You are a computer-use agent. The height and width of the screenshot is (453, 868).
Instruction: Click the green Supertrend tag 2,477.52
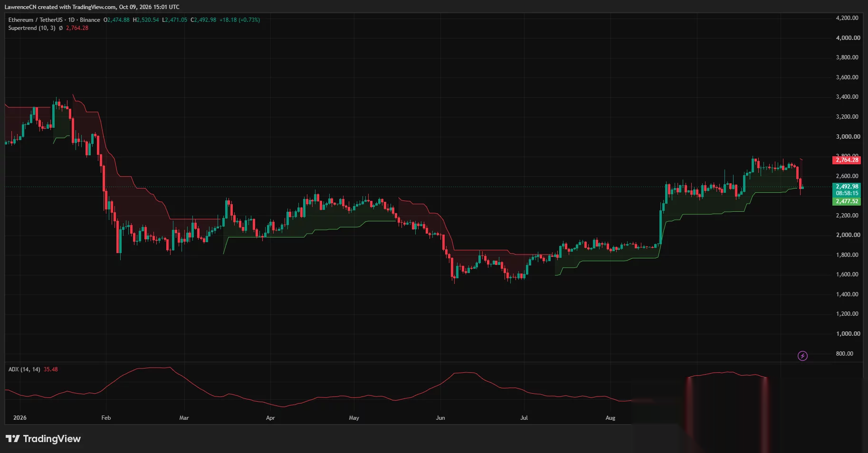(x=847, y=201)
